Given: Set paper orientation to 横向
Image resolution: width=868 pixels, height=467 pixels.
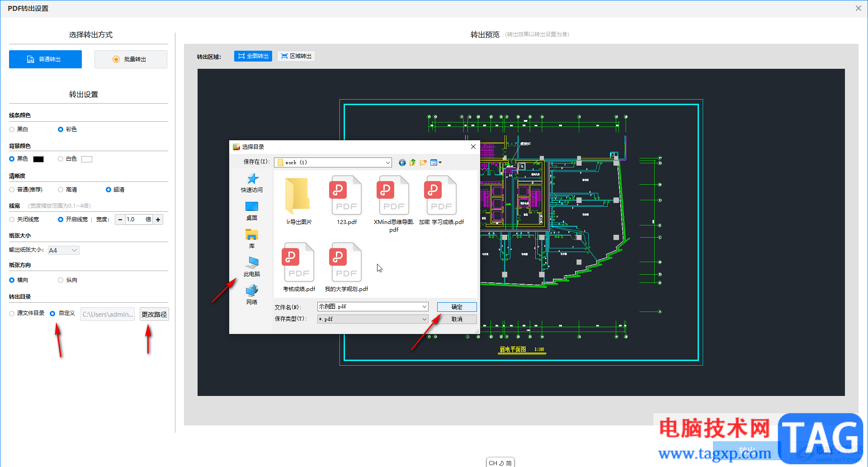Looking at the screenshot, I should click(19, 280).
